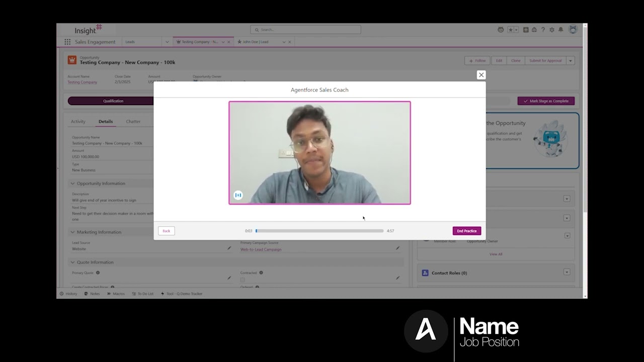The image size is (644, 362).
Task: Open To Do List utility item
Action: pos(143,294)
